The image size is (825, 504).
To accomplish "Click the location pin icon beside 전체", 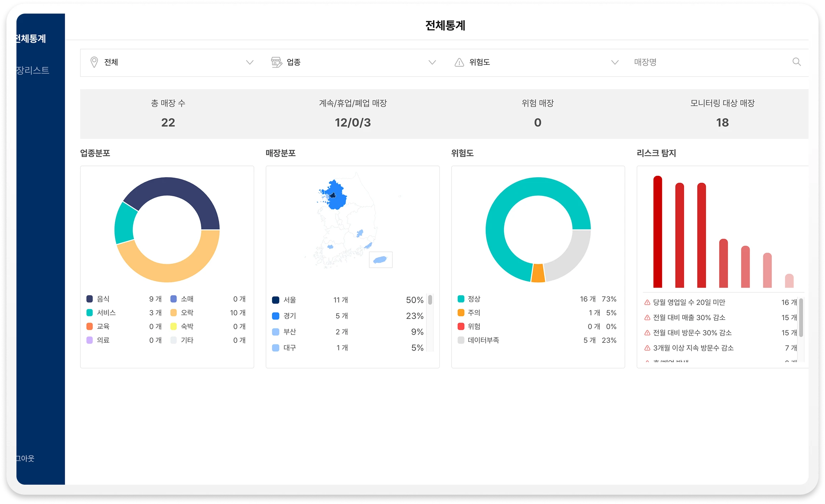I will coord(94,62).
